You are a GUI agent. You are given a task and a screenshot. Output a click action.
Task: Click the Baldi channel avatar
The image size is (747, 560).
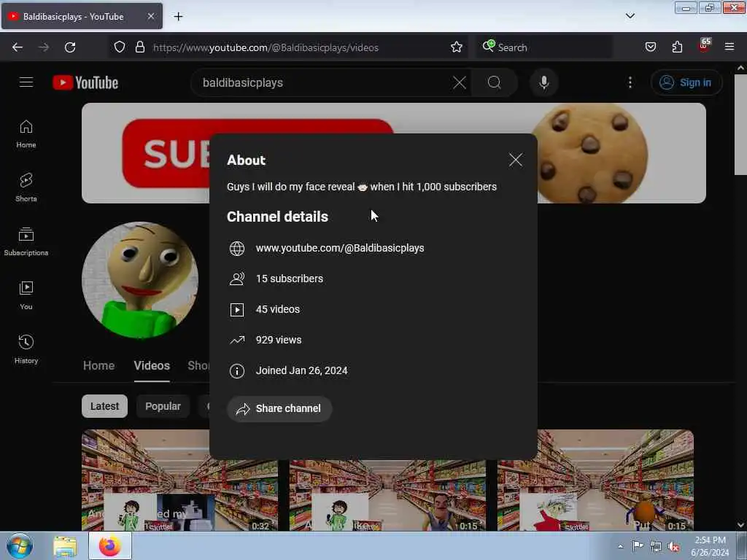(x=140, y=281)
